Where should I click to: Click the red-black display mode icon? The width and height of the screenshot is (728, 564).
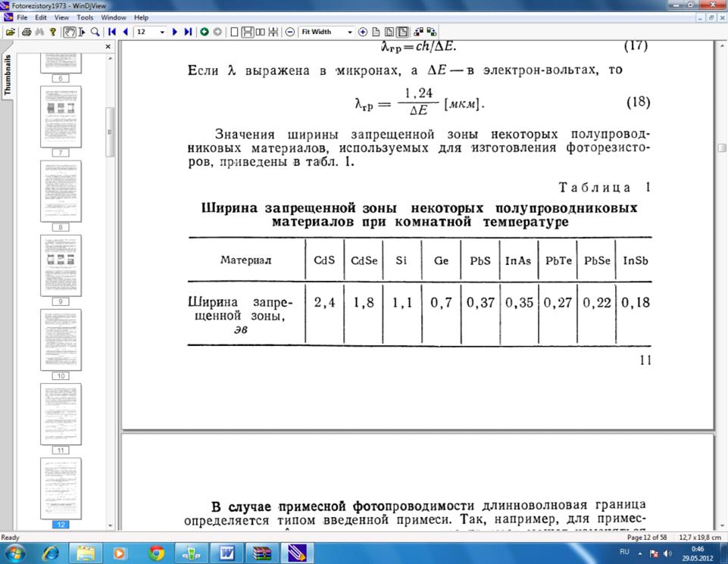click(x=418, y=32)
